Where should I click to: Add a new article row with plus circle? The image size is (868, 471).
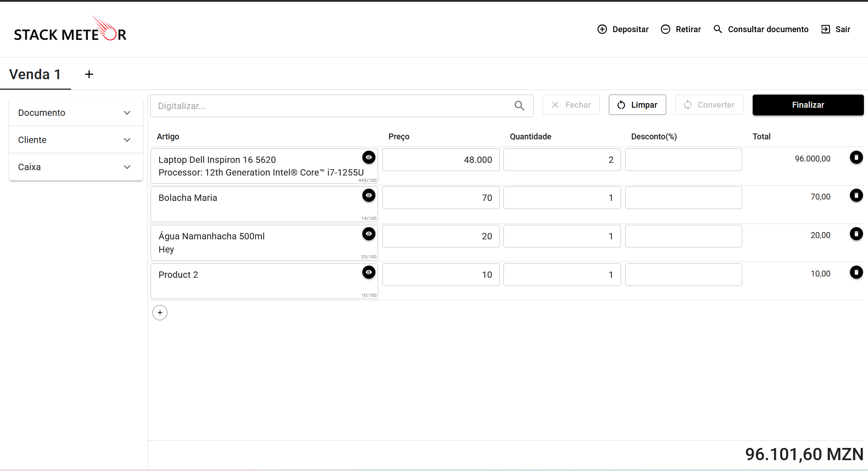160,313
